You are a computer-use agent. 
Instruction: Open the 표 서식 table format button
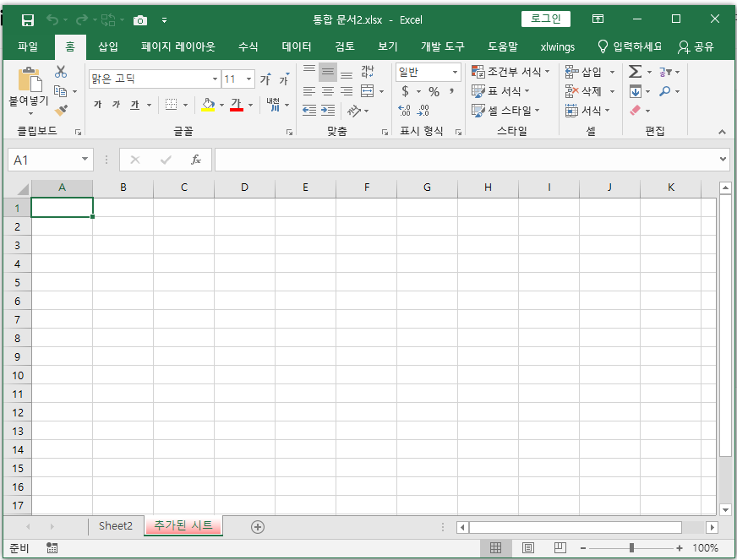pyautogui.click(x=500, y=91)
